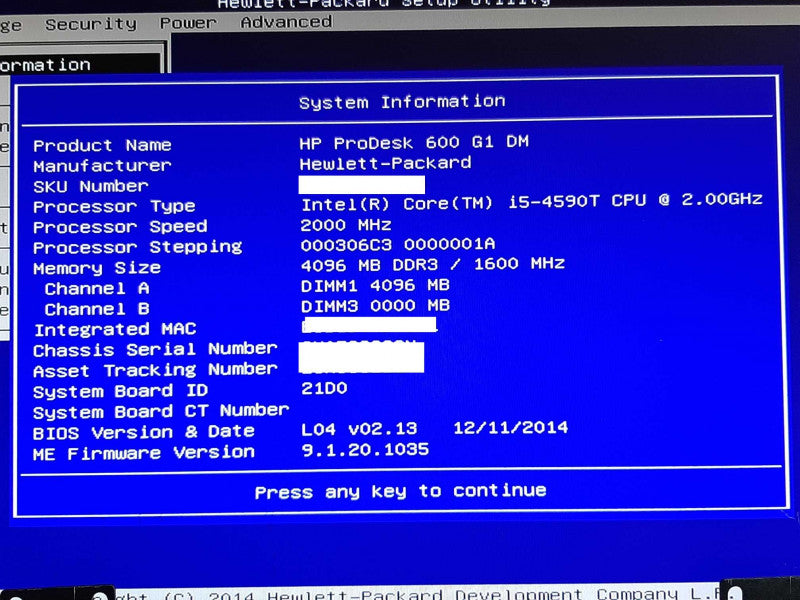The width and height of the screenshot is (800, 600).
Task: Click the 'BIOS Version & Date' label
Action: coord(143,432)
